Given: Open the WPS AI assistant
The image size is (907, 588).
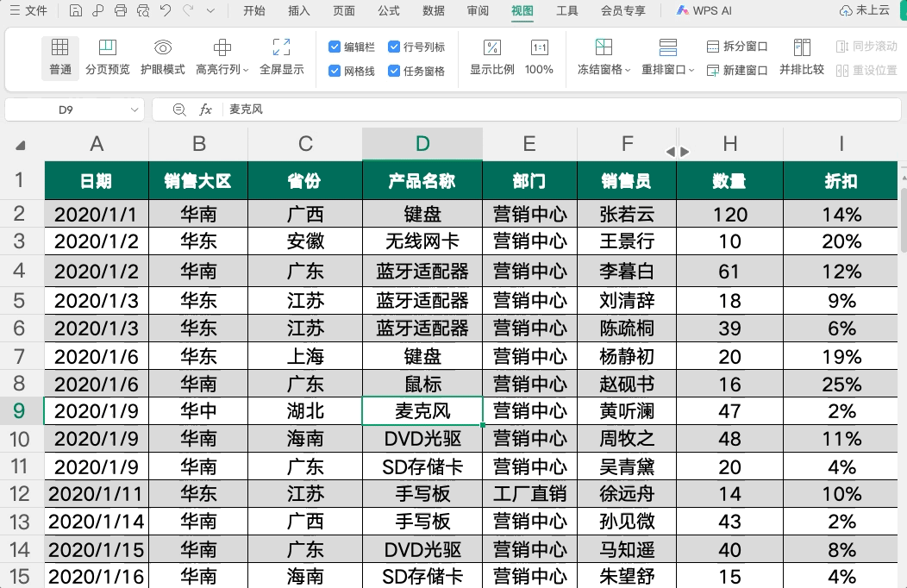Looking at the screenshot, I should pos(704,10).
